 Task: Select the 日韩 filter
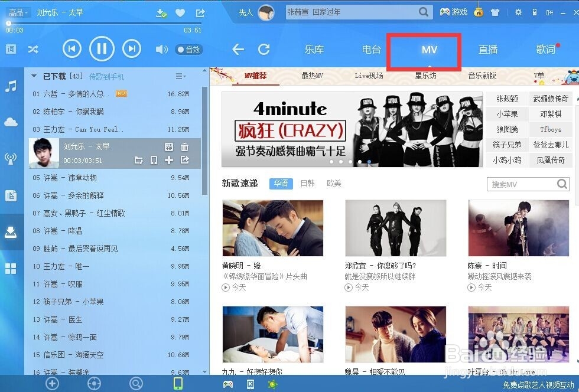(x=307, y=184)
